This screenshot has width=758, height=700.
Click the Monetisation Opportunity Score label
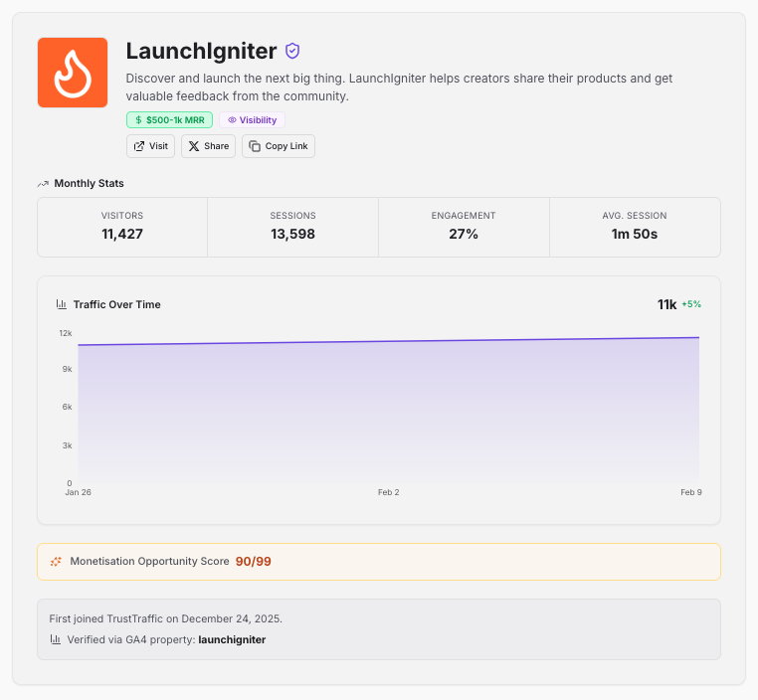[x=149, y=562]
